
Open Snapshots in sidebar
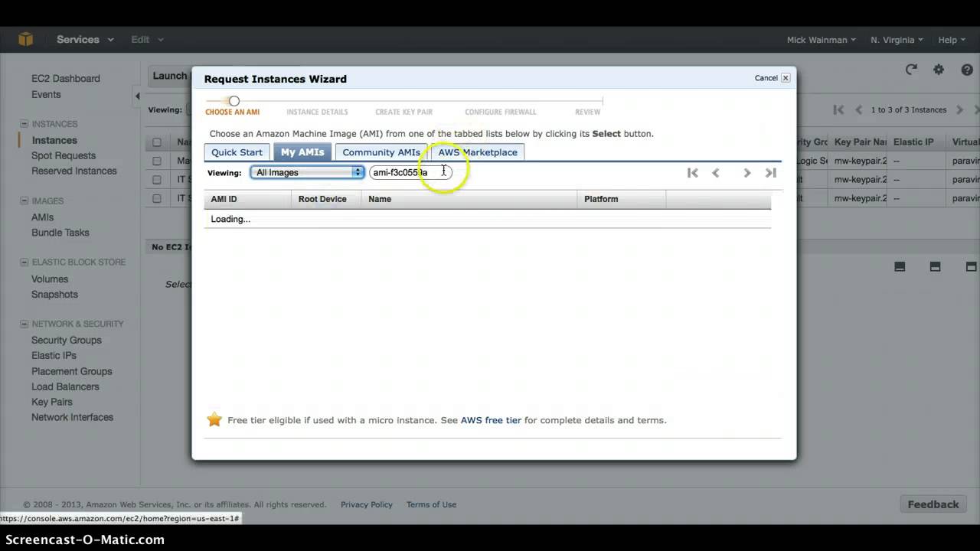tap(54, 295)
